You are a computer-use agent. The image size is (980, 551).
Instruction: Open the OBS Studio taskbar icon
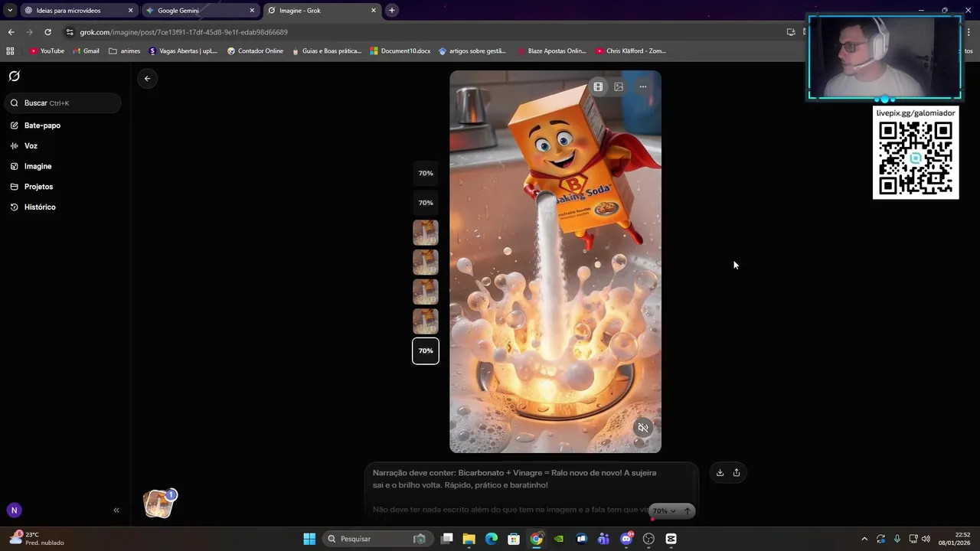coord(649,539)
